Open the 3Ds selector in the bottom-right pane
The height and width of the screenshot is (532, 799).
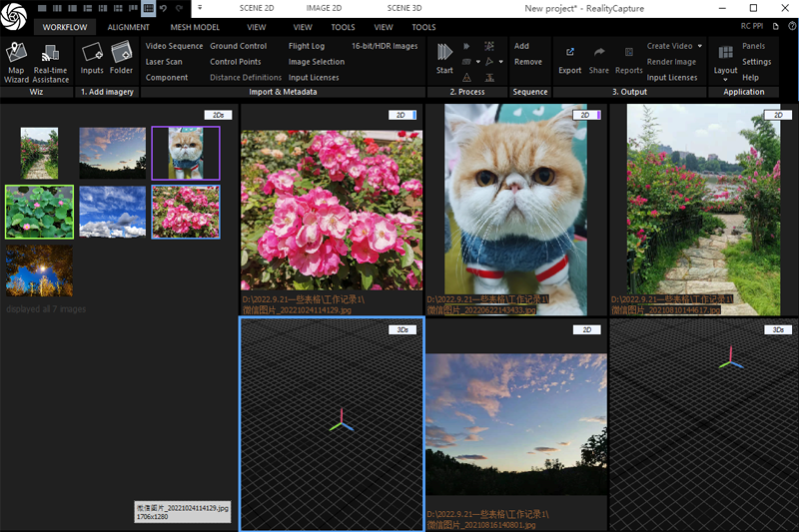[x=778, y=330]
